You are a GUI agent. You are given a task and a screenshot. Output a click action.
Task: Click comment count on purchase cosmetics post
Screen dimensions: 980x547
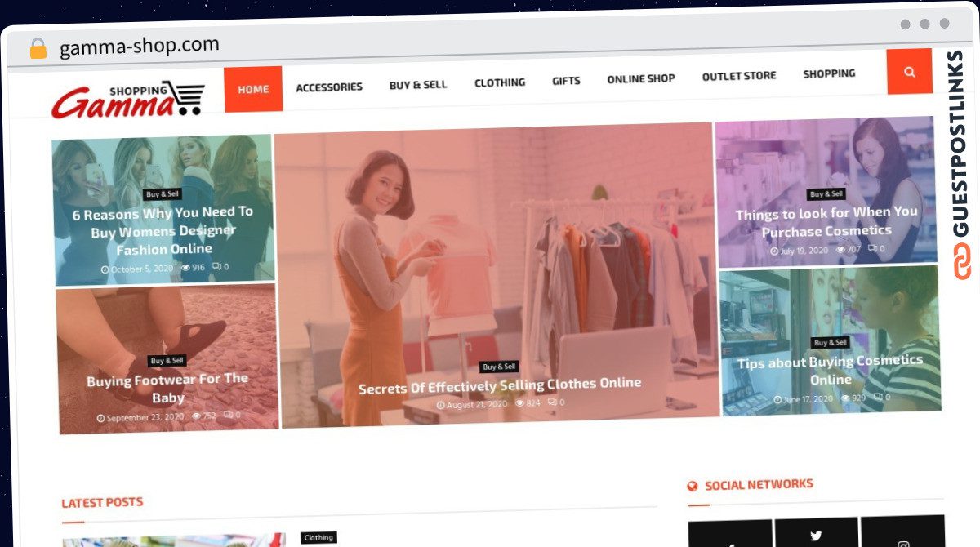(876, 248)
